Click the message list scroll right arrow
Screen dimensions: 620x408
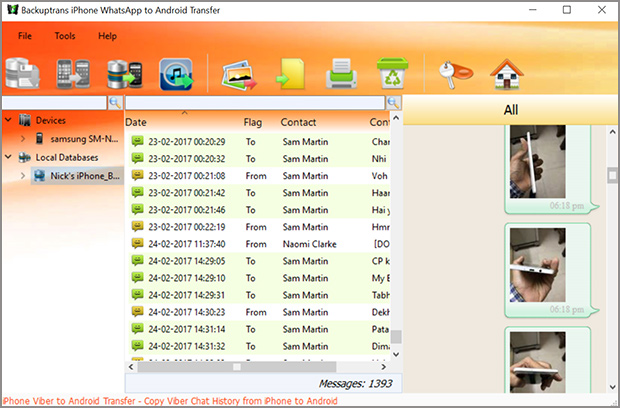pos(383,367)
